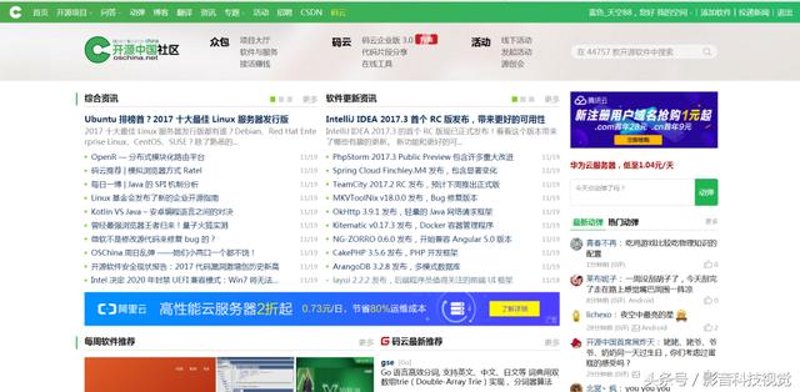Viewport: 800px width, 392px height.
Task: Open MKVToolNix v18.0.0 news item
Action: tap(405, 198)
